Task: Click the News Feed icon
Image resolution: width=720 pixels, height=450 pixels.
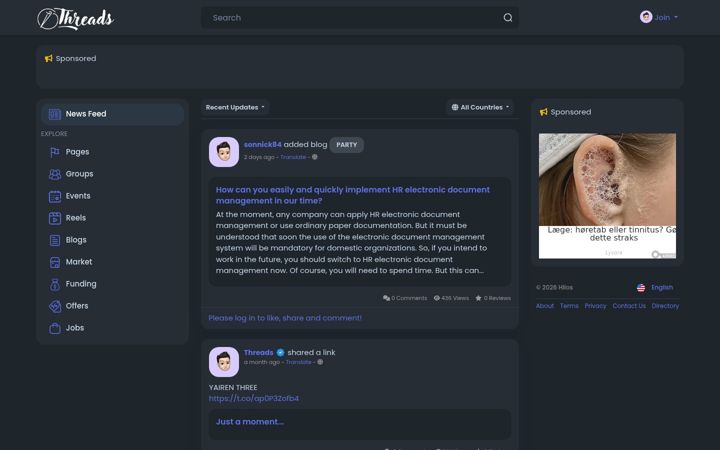Action: (x=55, y=114)
